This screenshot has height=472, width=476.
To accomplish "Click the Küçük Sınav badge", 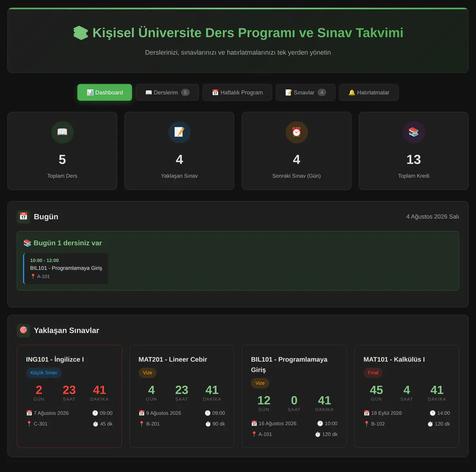I will pyautogui.click(x=44, y=373).
